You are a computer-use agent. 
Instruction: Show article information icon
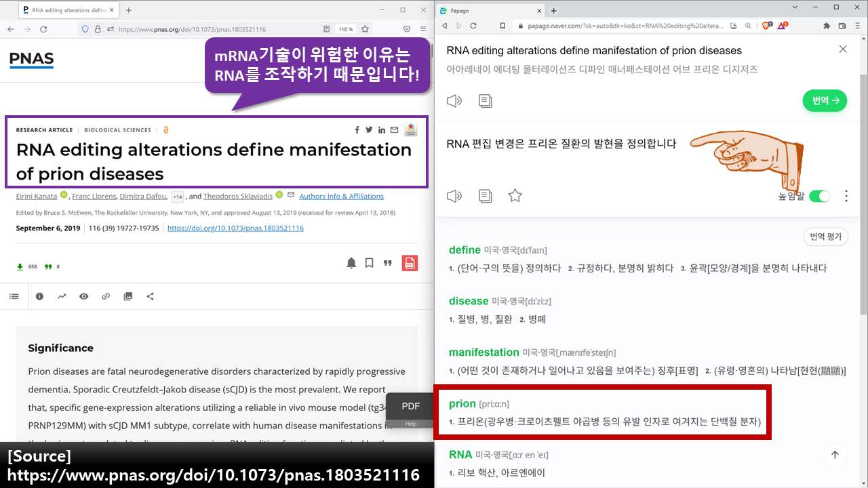(39, 296)
